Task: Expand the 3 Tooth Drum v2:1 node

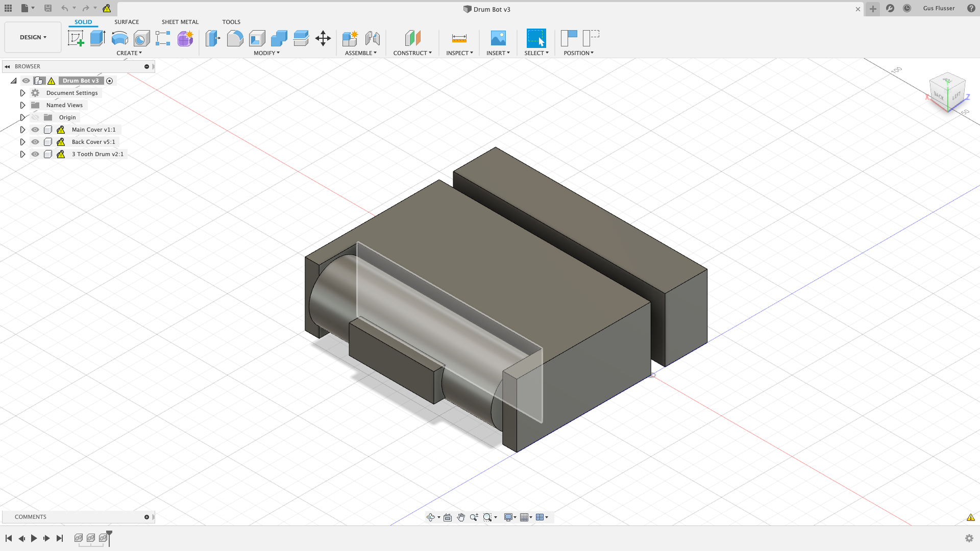Action: click(x=22, y=154)
